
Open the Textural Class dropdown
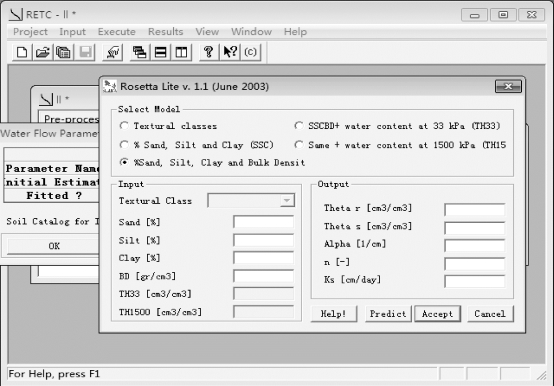tap(287, 201)
